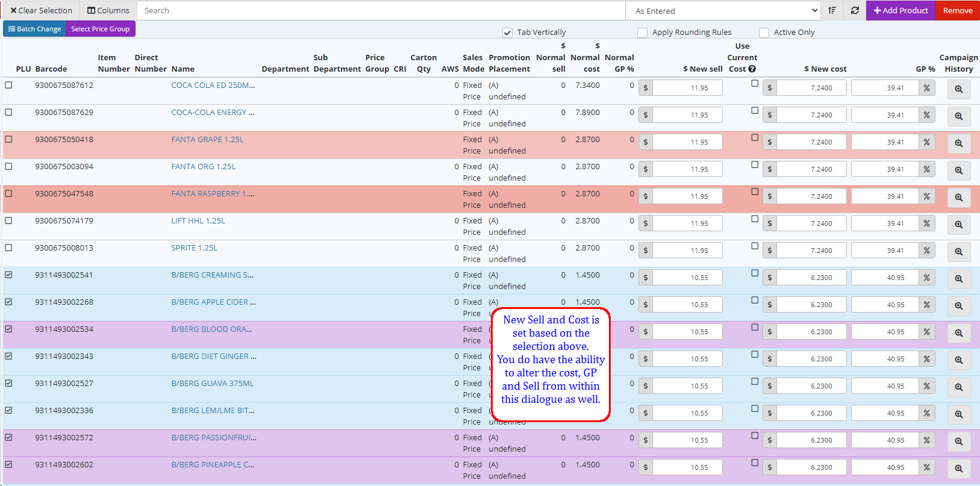Open campaign history for B/BERG PINEAPPLE C row
Viewport: 980px width, 486px height.
coord(958,469)
